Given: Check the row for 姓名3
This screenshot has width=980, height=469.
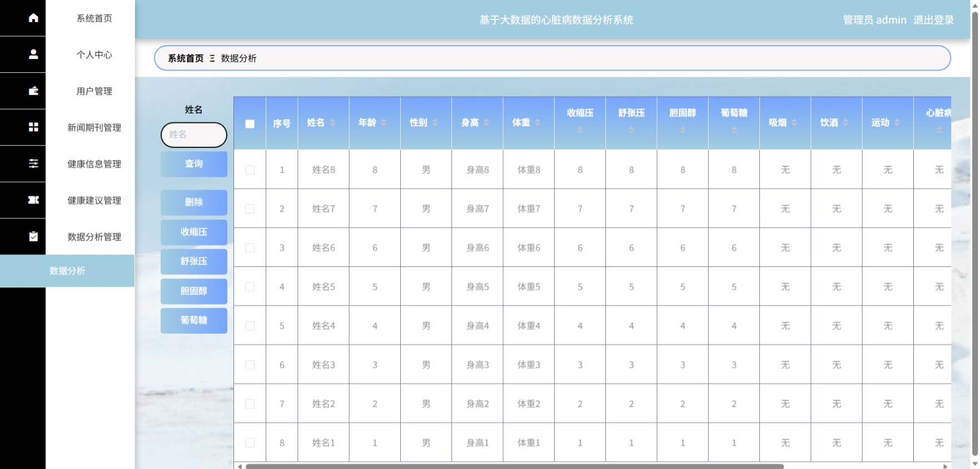Looking at the screenshot, I should pos(250,365).
